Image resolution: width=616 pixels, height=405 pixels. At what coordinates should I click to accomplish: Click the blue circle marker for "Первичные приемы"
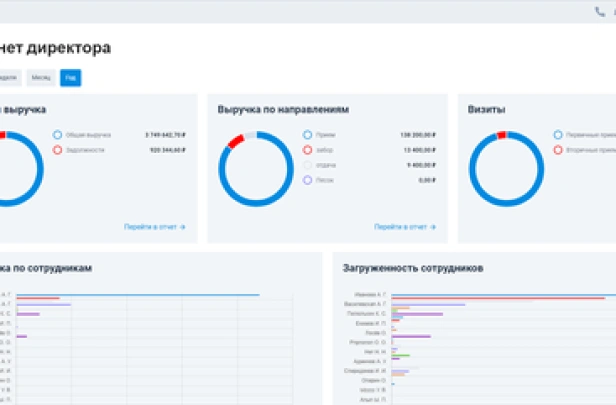558,134
